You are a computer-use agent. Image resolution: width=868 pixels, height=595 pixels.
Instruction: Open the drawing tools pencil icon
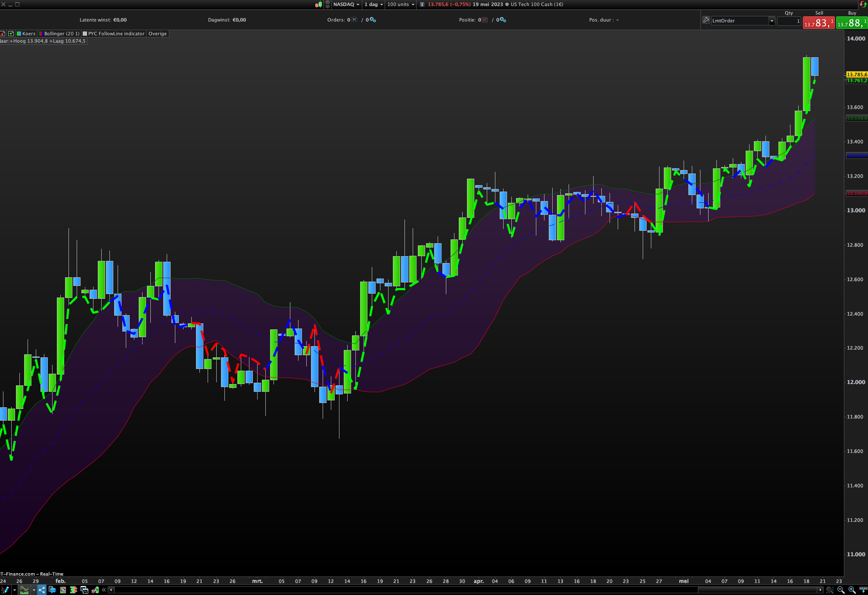point(5,590)
